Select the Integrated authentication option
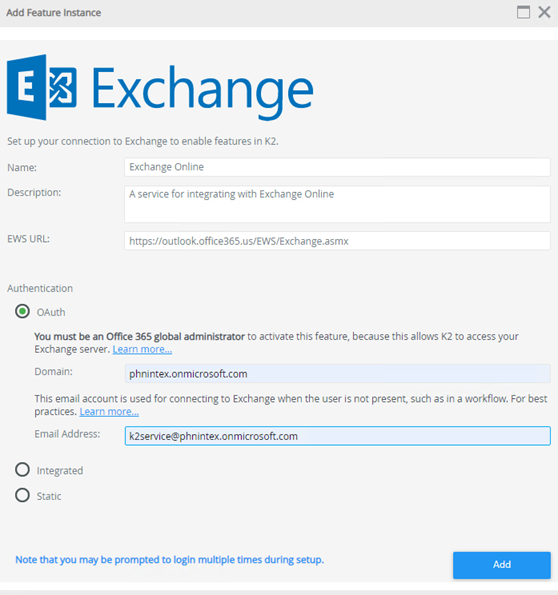Viewport: 558px width, 595px height. click(22, 470)
